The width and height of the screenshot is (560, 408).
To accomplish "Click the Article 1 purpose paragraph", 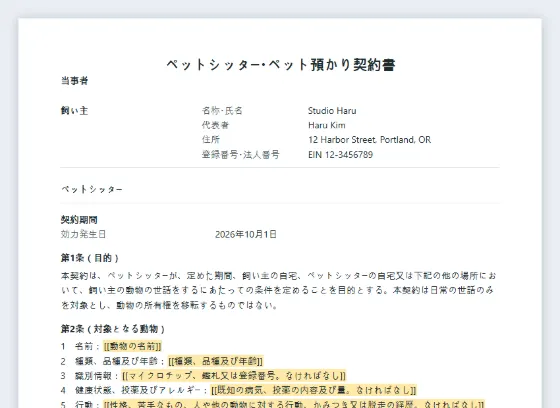I will pos(279,290).
